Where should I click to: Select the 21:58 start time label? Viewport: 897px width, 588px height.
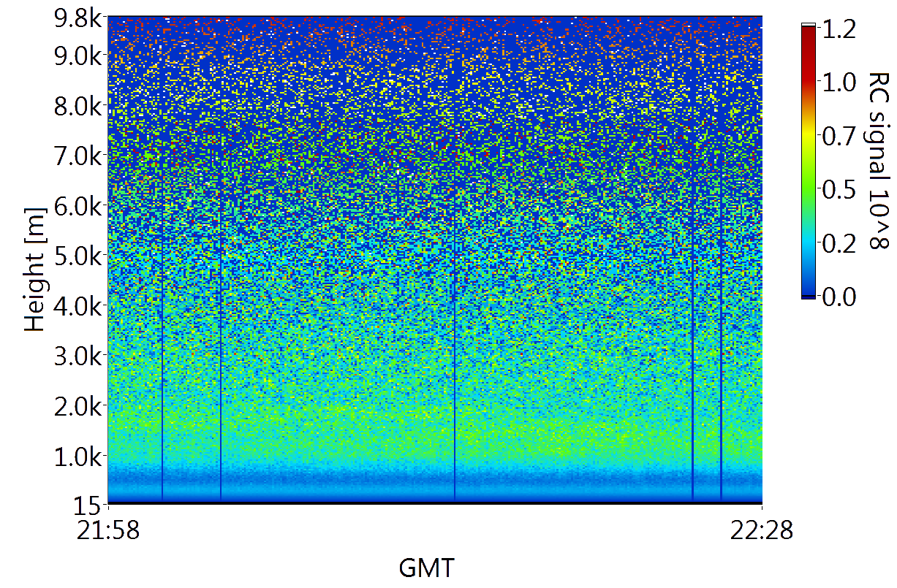coord(108,532)
